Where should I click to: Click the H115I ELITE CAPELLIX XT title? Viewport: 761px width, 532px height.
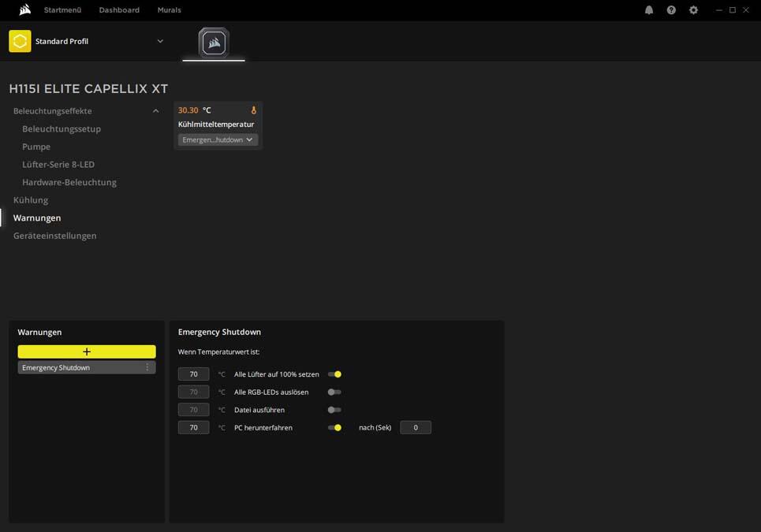(x=88, y=89)
